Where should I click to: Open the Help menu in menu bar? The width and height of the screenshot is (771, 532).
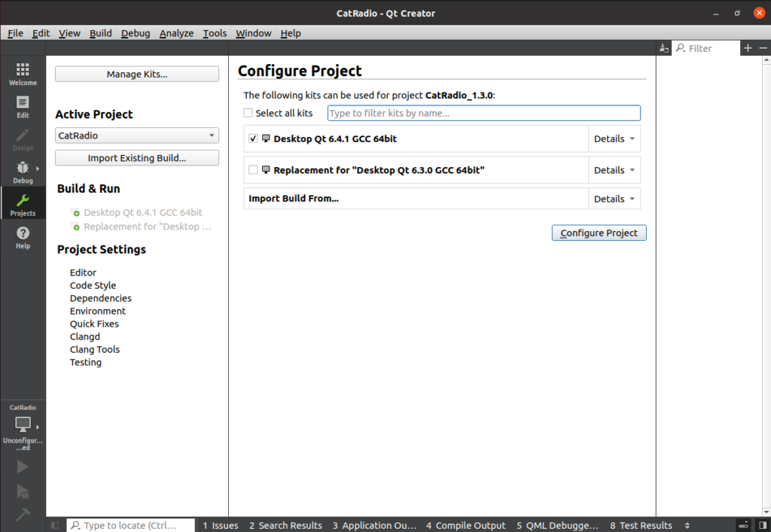click(291, 33)
